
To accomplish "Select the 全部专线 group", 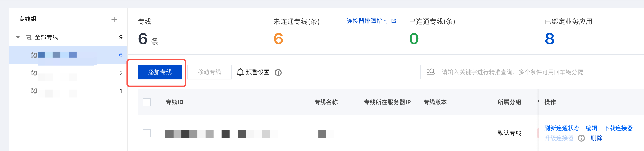I will (x=46, y=37).
